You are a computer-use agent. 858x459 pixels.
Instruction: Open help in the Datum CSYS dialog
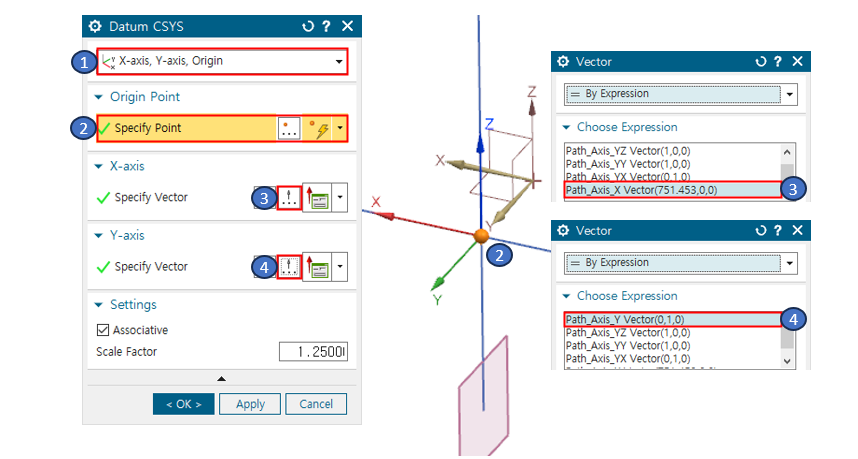(327, 27)
